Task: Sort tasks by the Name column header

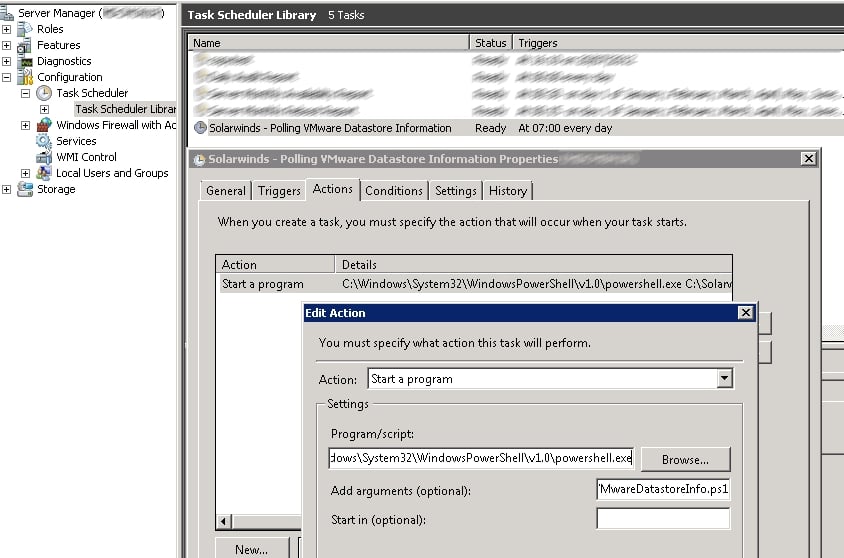Action: point(329,43)
